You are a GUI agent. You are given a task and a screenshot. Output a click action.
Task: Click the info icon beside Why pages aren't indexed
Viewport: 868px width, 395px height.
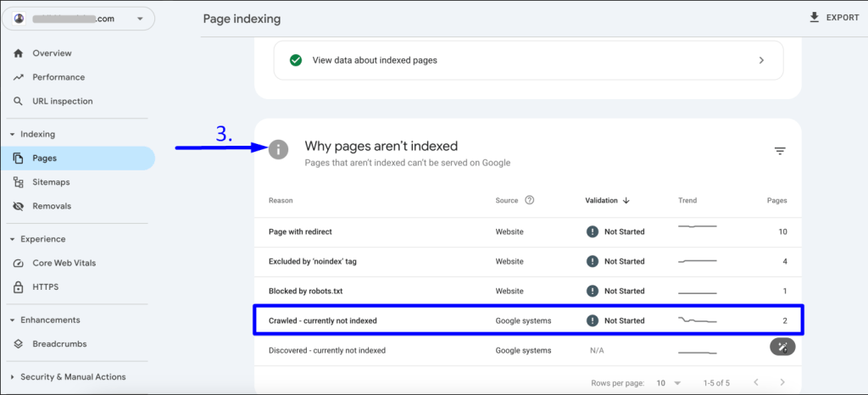[278, 149]
